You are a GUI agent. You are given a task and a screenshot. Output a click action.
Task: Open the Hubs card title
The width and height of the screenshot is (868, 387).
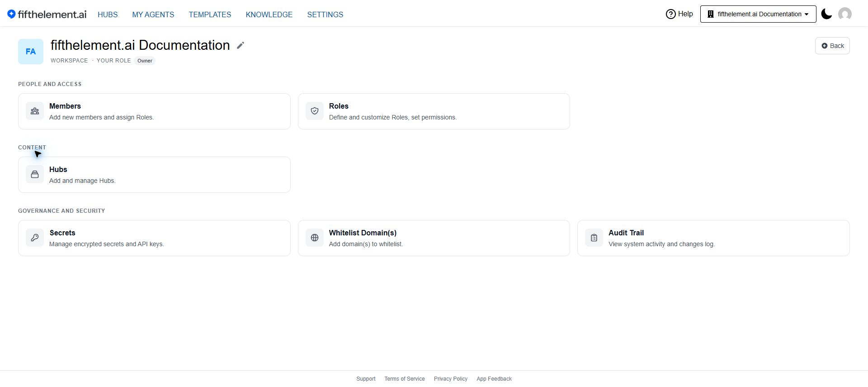[58, 169]
